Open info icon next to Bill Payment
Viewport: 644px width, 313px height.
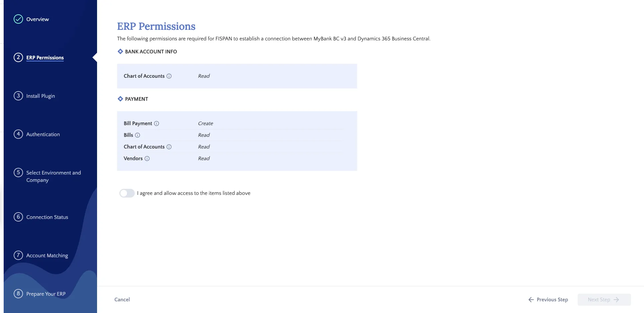point(156,123)
